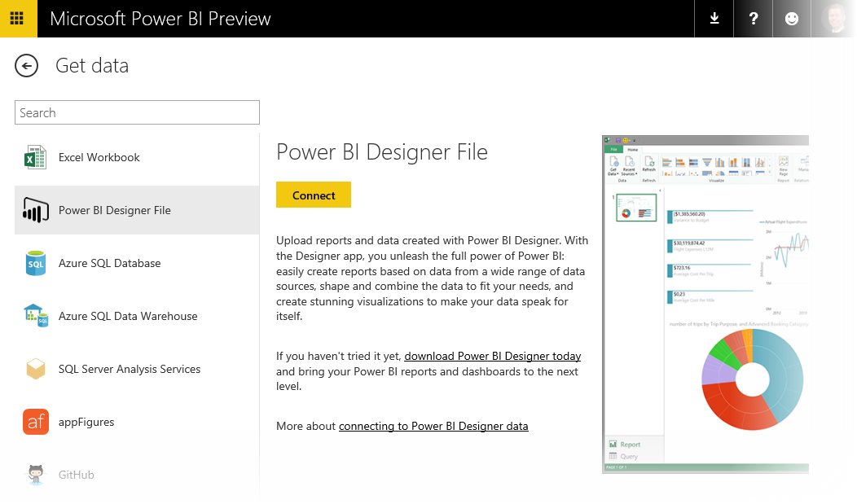Click the Power BI Designer preview screenshot

[705, 304]
